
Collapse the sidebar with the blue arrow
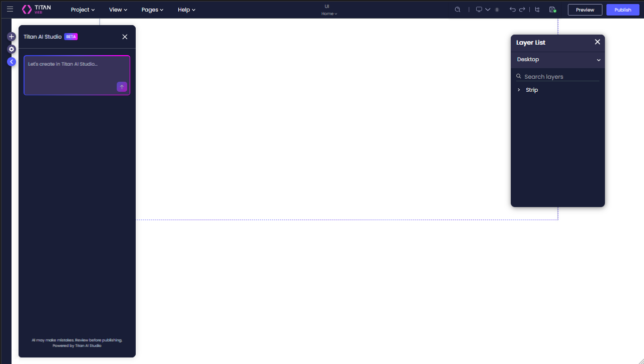pyautogui.click(x=12, y=62)
